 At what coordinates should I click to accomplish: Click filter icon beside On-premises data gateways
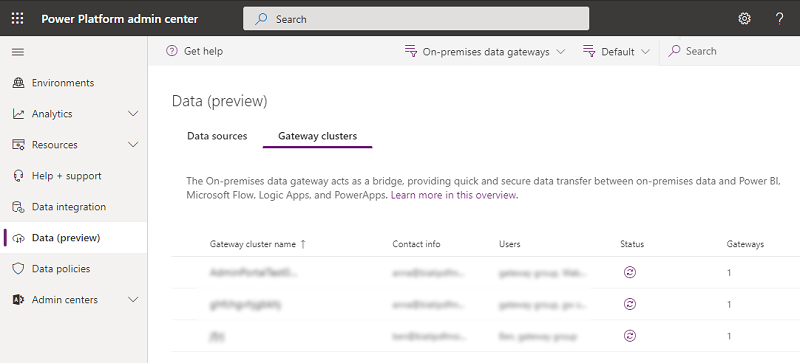coord(411,51)
